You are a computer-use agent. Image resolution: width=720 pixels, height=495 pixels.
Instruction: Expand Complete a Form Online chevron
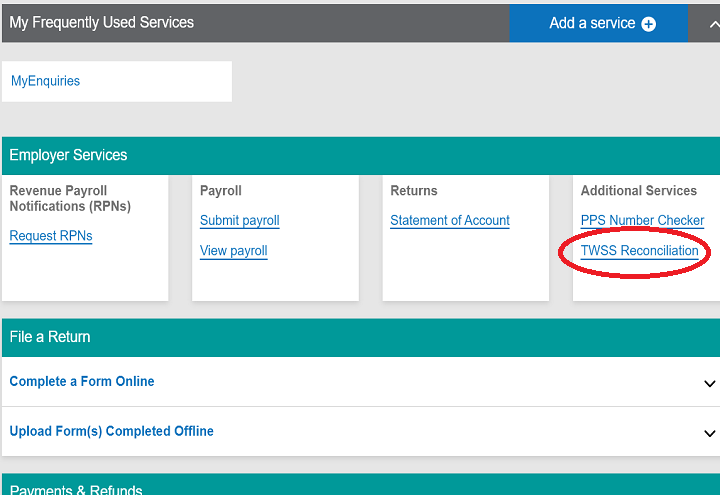click(709, 383)
